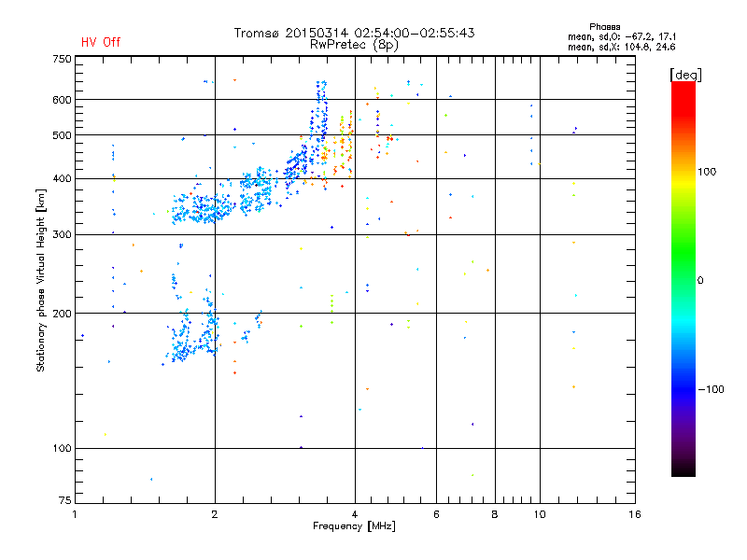Click the frequency axis label 4
The width and height of the screenshot is (747, 560).
click(355, 514)
